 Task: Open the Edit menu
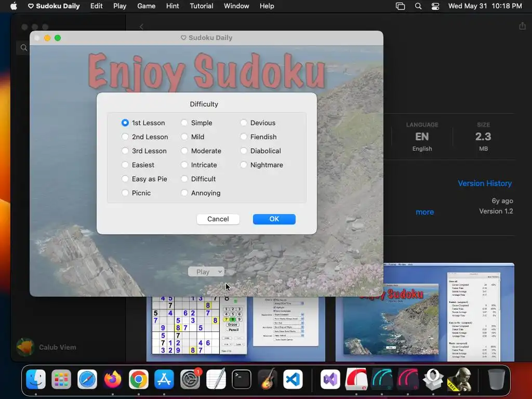click(x=96, y=6)
